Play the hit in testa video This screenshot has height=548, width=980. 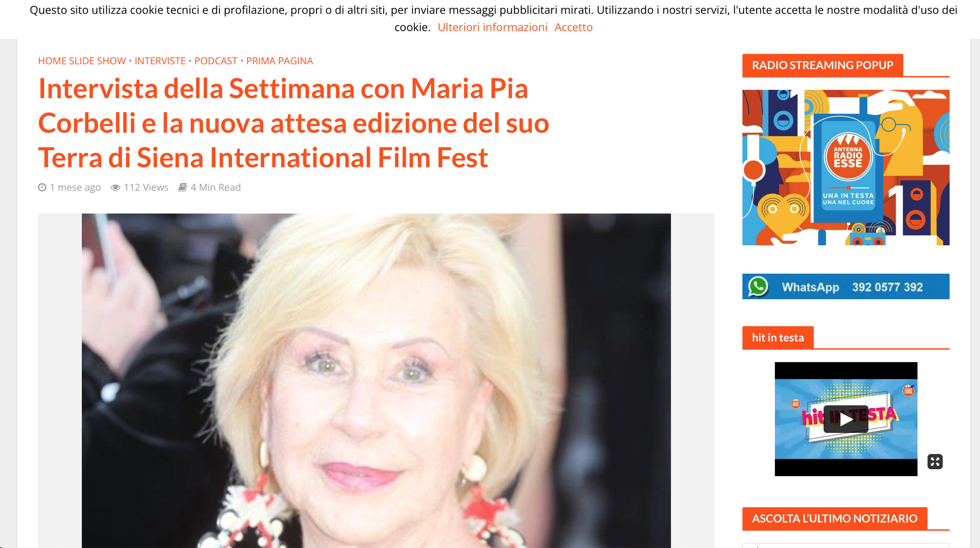click(x=846, y=419)
